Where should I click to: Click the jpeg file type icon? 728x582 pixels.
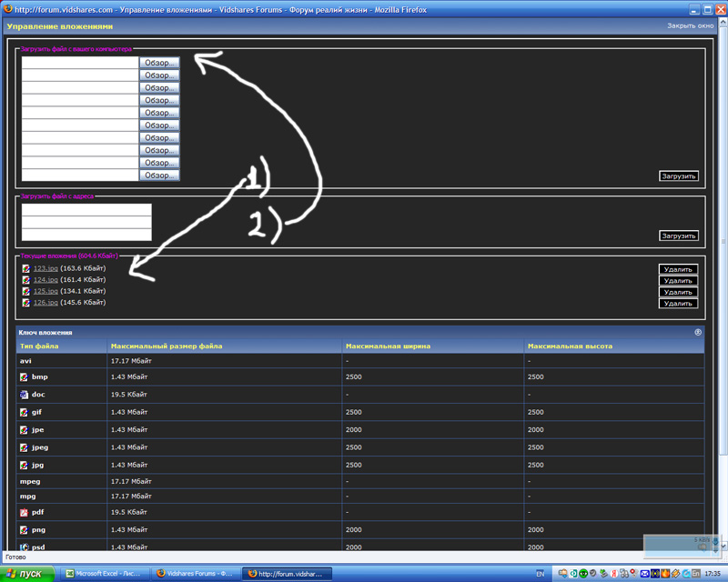[25, 448]
